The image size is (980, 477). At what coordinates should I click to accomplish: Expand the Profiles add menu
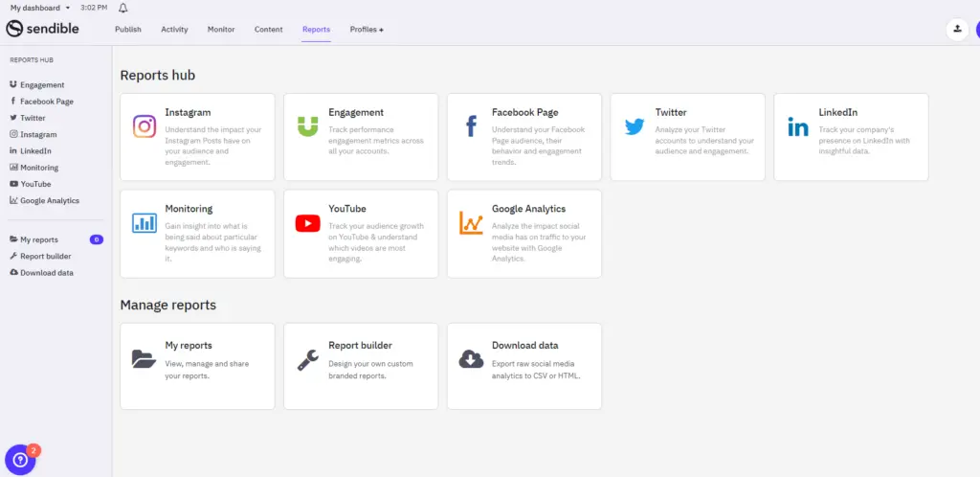tap(367, 30)
